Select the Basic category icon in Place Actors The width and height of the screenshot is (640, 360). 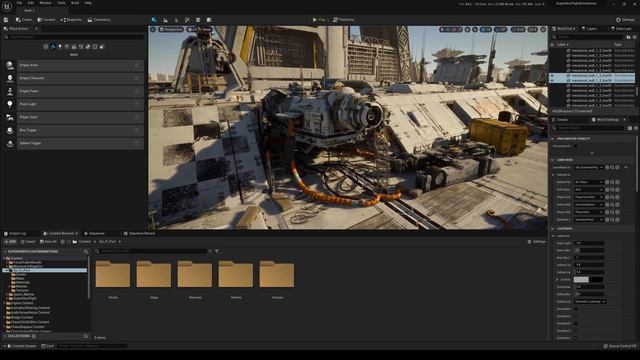(x=53, y=47)
